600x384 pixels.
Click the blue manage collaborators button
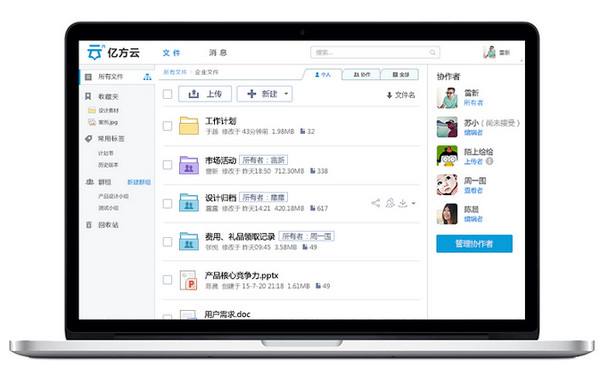tap(474, 244)
